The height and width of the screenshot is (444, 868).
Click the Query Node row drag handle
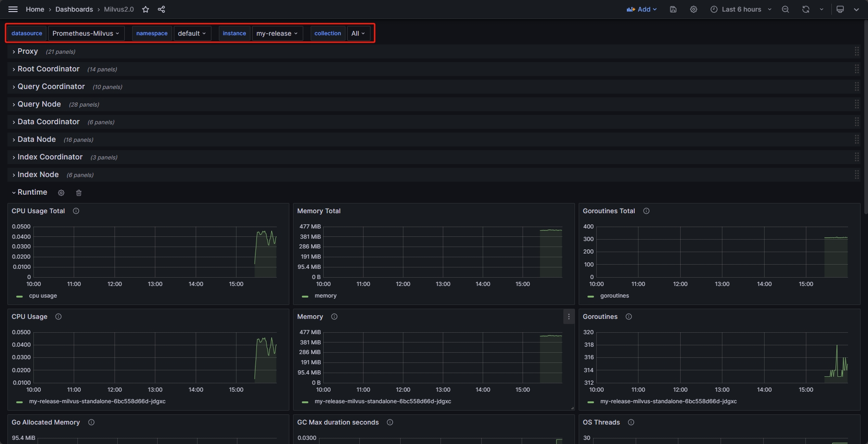(857, 104)
